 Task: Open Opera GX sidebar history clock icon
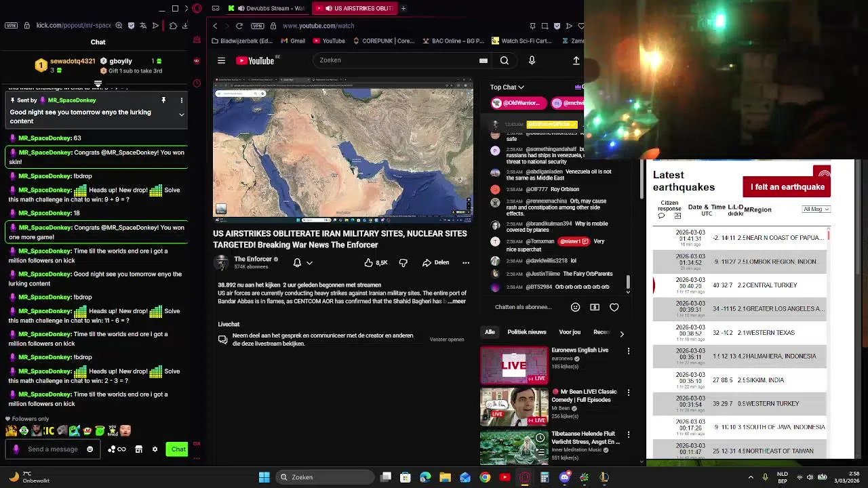pos(197,83)
